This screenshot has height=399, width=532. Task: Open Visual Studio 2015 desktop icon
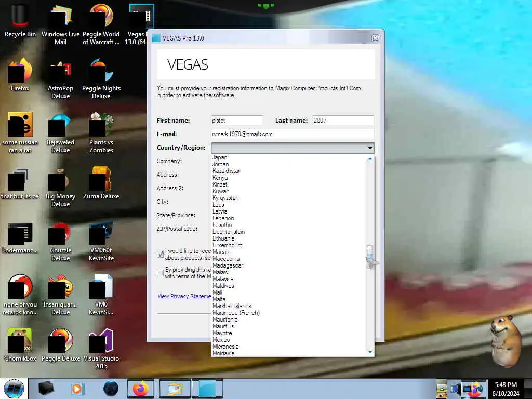(101, 349)
